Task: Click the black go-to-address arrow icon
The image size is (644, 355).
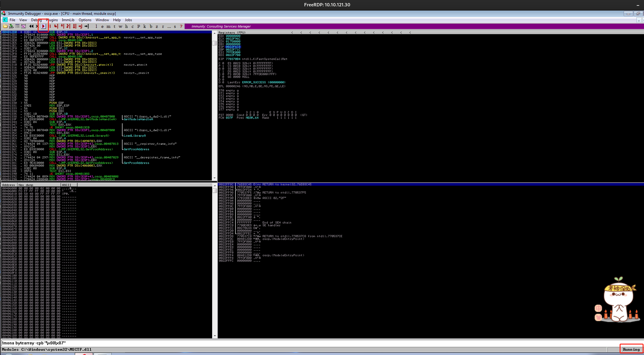Action: click(87, 26)
